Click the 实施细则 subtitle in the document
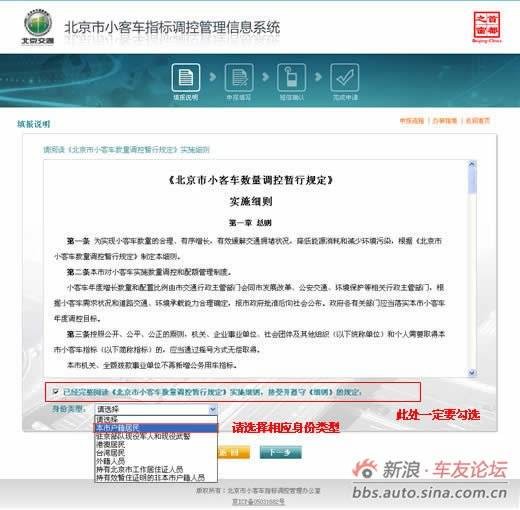Viewport: 520px width, 510px height. click(251, 201)
